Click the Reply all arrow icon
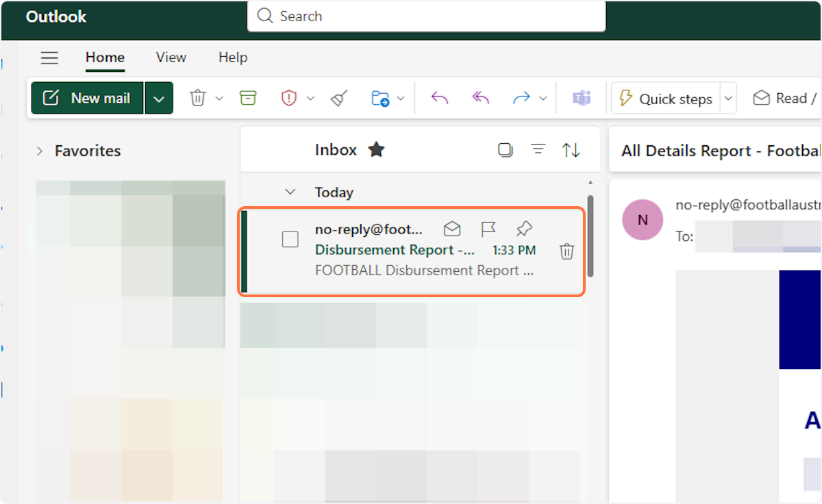 tap(481, 99)
